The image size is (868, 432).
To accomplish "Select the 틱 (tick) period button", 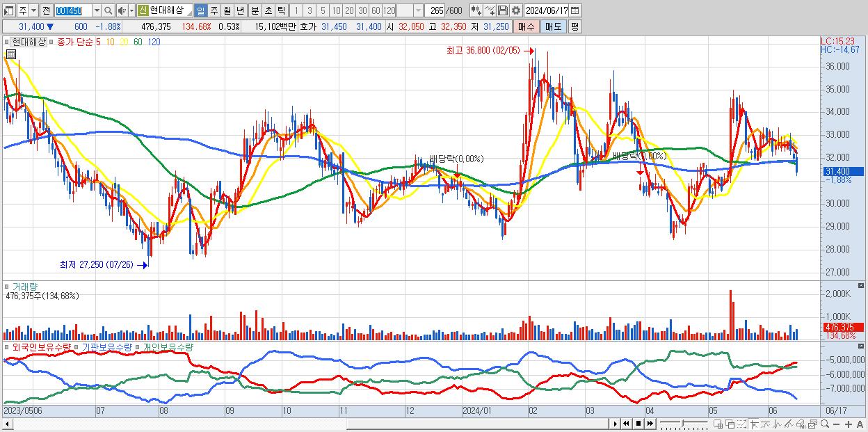I will coord(281,10).
